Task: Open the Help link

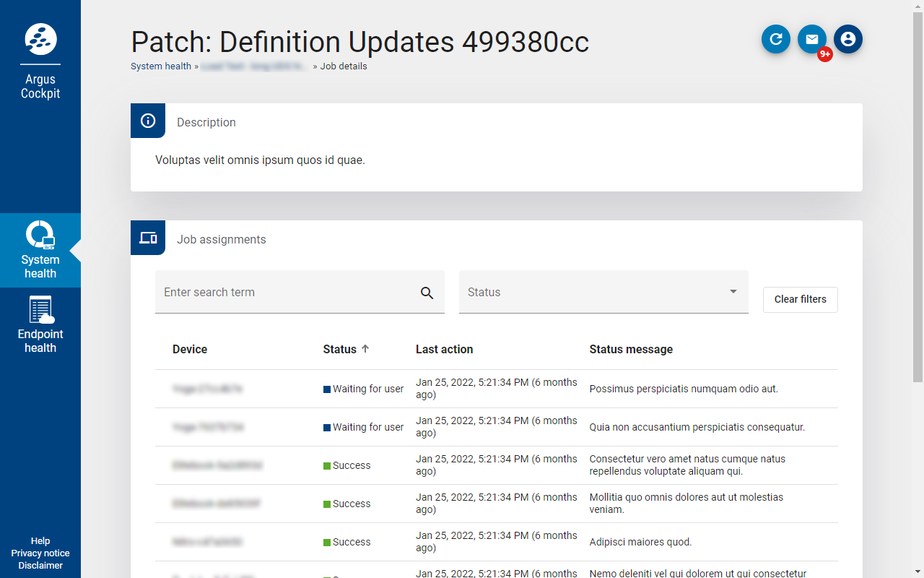Action: point(40,541)
